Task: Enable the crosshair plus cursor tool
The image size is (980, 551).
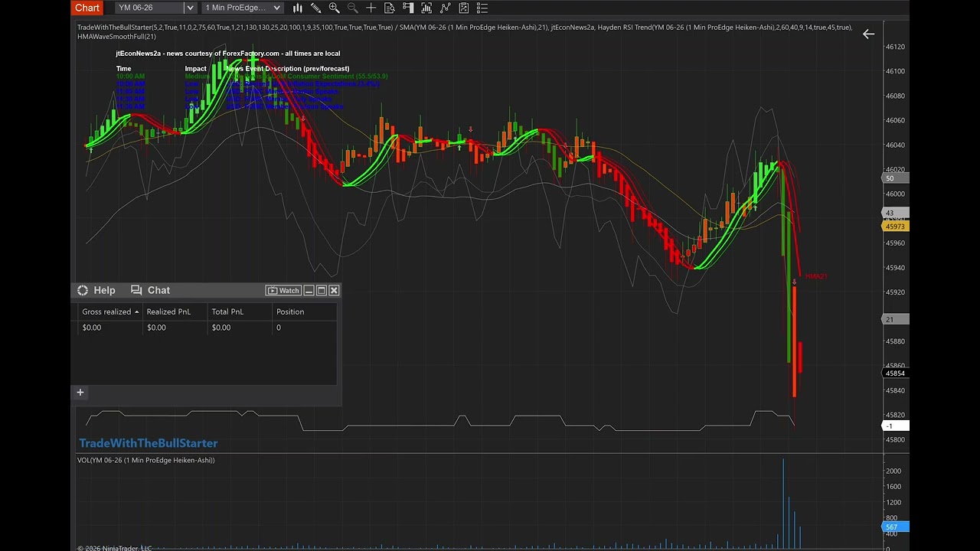Action: click(x=371, y=8)
